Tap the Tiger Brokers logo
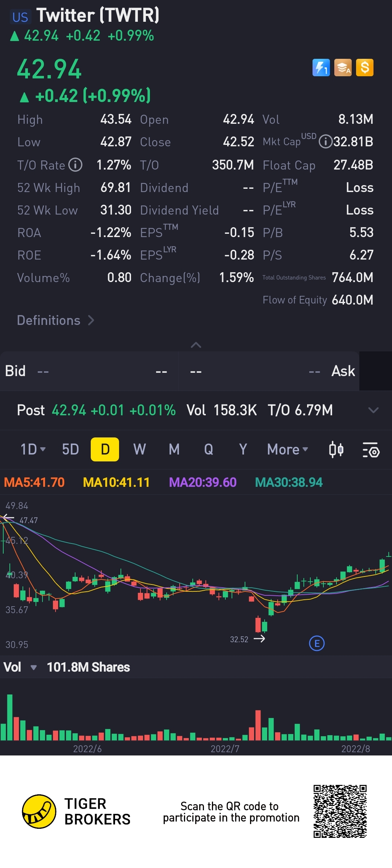The image size is (392, 868). 76,811
